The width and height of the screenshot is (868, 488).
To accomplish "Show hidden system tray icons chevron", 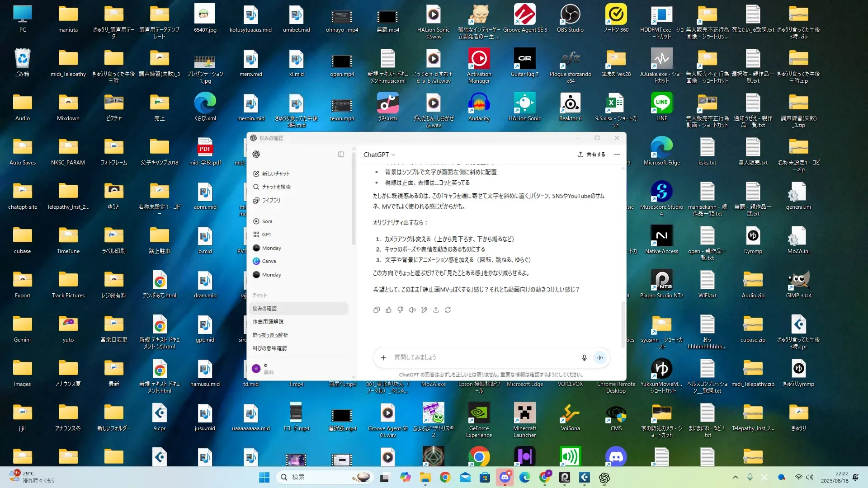I will [736, 477].
